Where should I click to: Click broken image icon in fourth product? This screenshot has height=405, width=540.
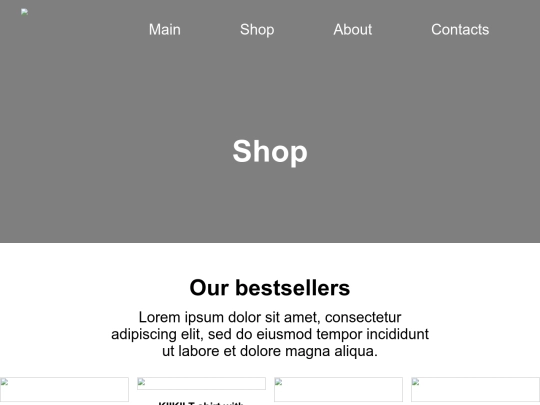pos(415,382)
